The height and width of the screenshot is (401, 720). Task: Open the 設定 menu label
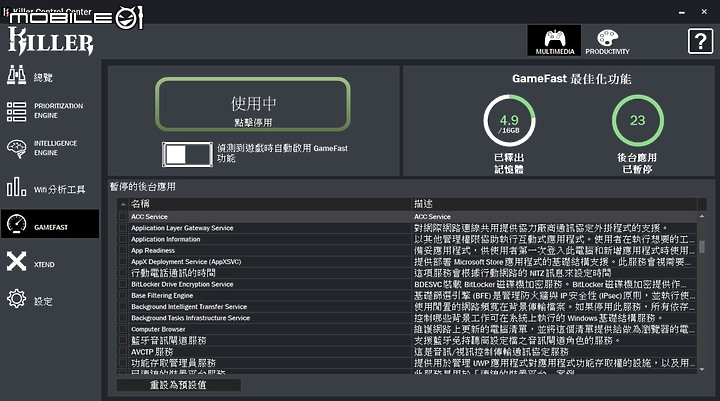coord(43,301)
